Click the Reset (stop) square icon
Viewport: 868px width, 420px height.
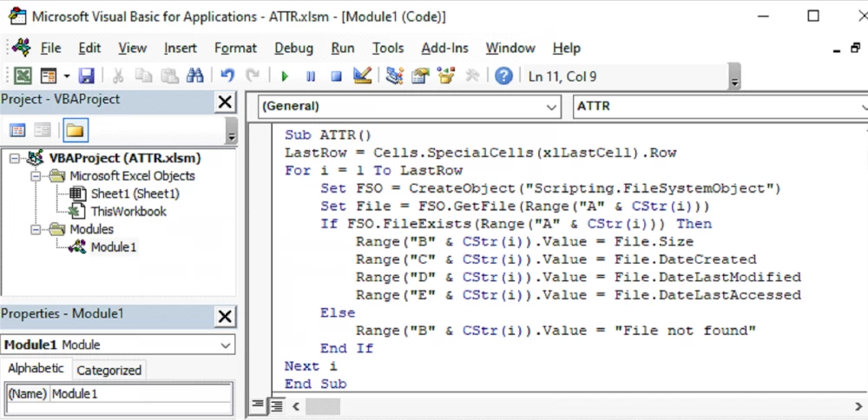point(336,76)
